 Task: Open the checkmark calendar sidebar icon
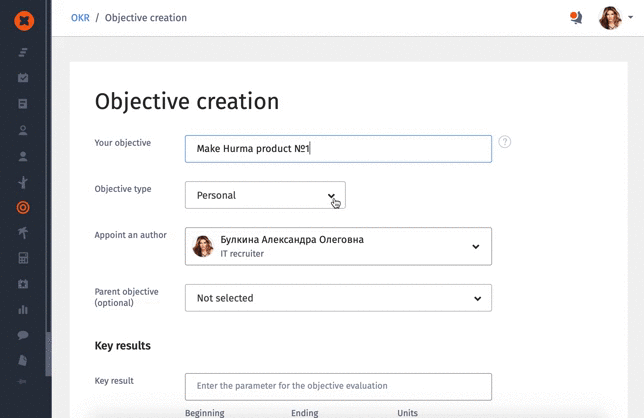[23, 78]
